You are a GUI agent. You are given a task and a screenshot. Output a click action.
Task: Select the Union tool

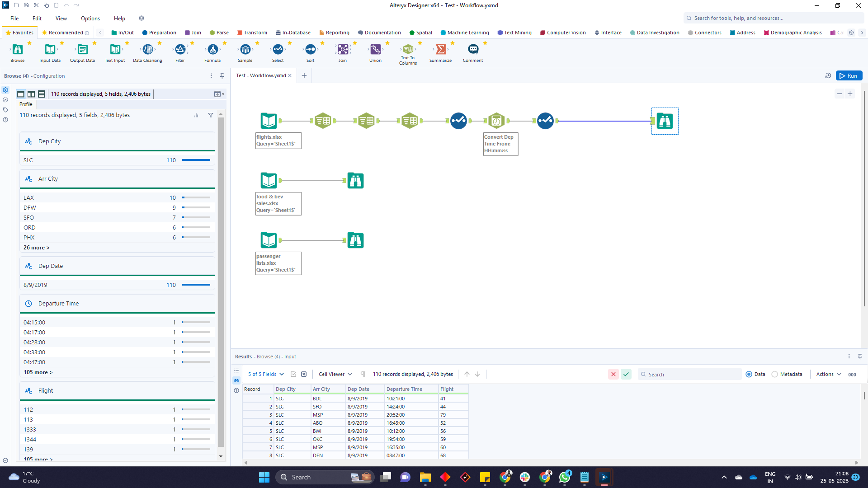tap(375, 50)
